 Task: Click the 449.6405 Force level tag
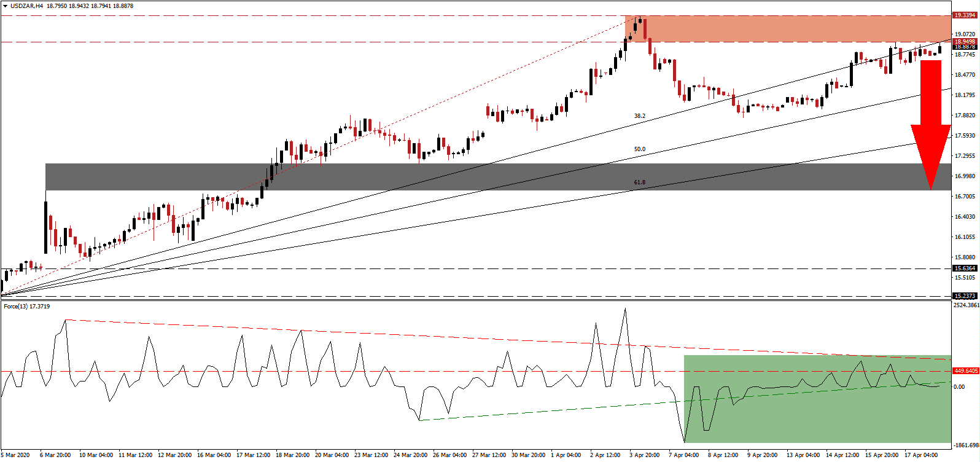tap(965, 371)
